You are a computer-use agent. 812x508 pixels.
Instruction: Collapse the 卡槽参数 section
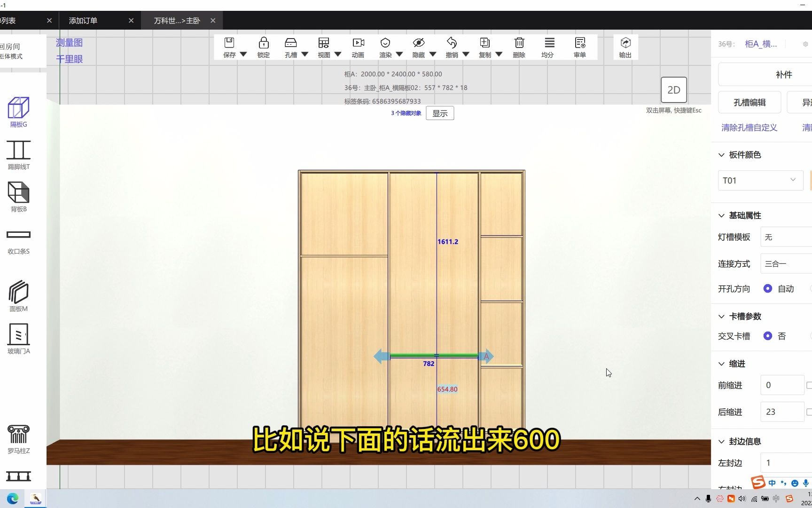(721, 317)
